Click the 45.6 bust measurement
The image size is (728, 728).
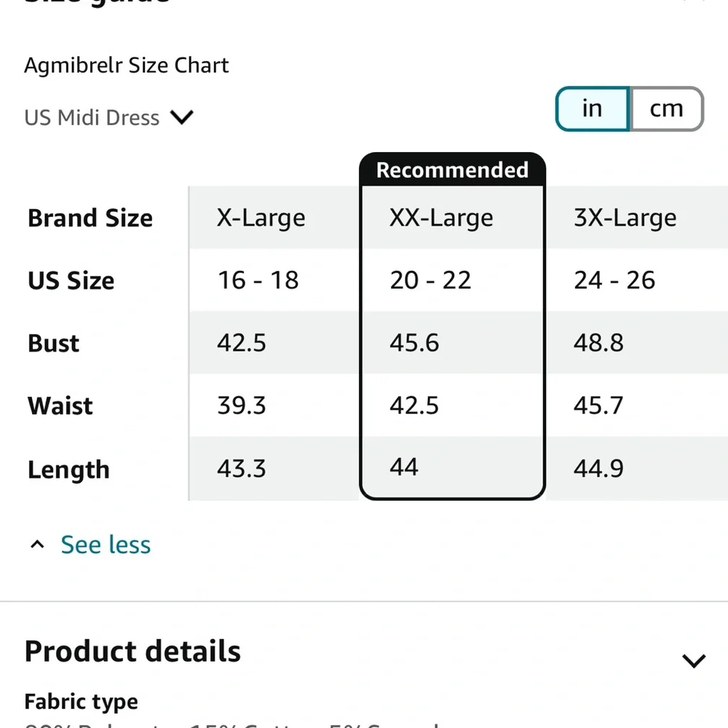point(414,343)
